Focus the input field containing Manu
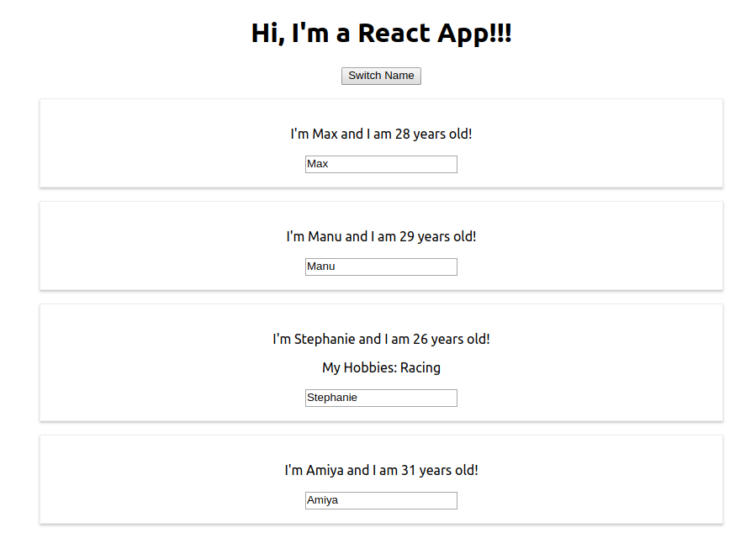Viewport: 756px width, 549px height. pos(381,267)
